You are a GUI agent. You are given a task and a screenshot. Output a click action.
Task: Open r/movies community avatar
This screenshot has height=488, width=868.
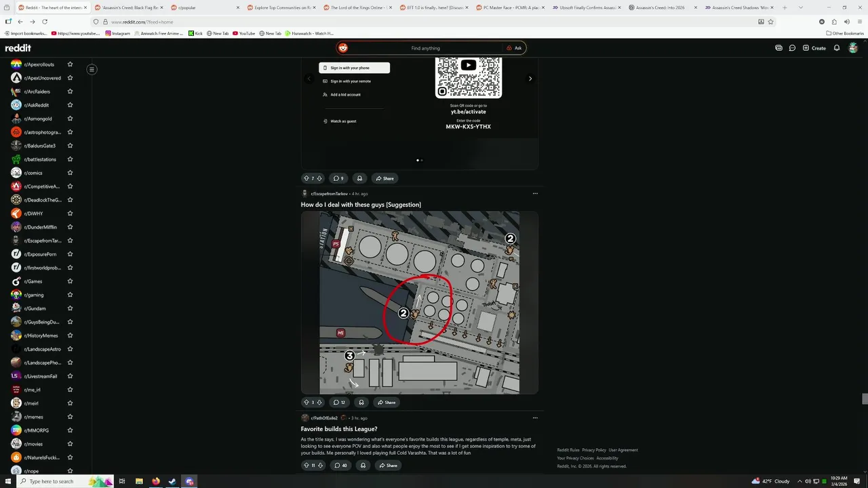click(16, 444)
